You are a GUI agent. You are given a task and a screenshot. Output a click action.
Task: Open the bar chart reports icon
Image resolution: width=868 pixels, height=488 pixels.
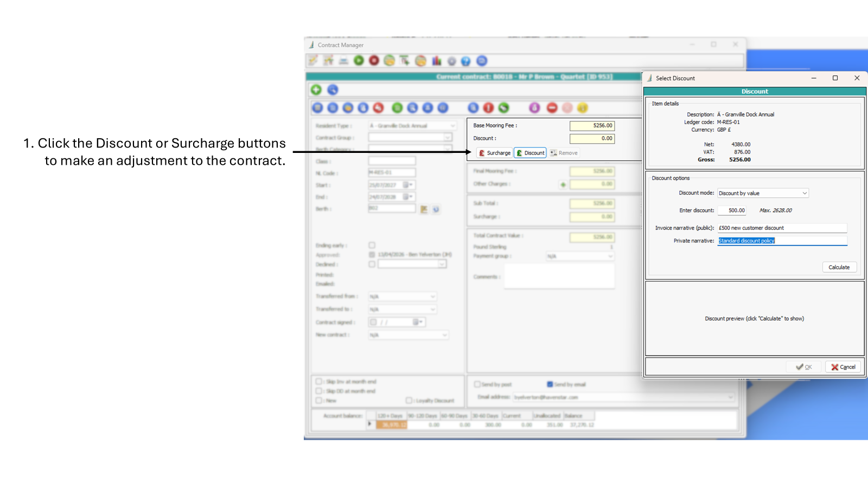[x=437, y=61]
